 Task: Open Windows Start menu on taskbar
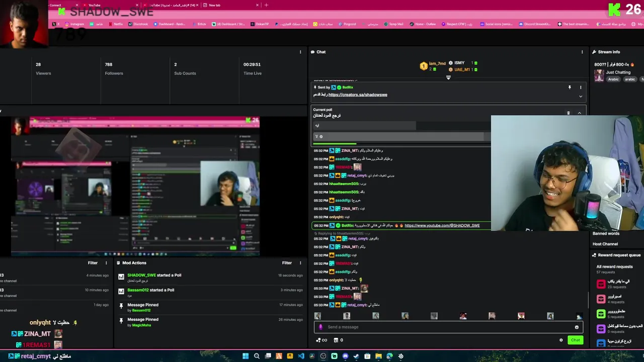pos(246,356)
